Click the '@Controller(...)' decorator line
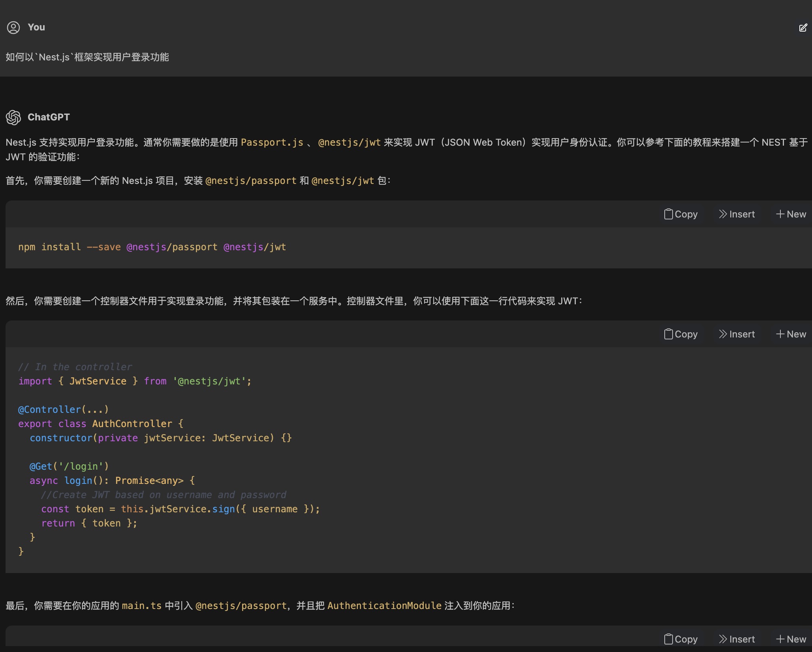Viewport: 812px width, 652px height. click(x=63, y=410)
